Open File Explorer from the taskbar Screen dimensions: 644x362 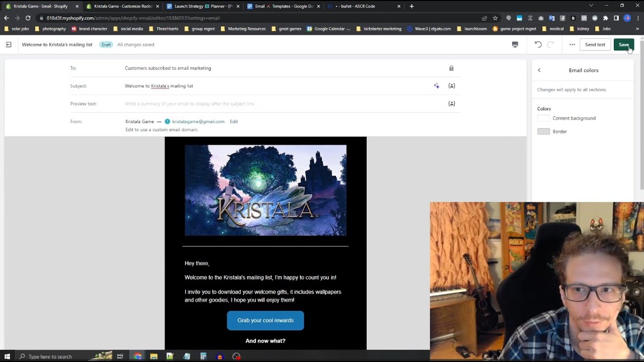[x=154, y=356]
